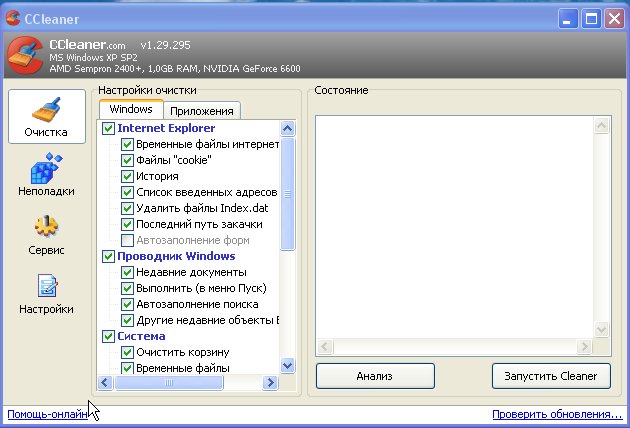
Task: Click the CCleaner.com header title
Action: [87, 45]
